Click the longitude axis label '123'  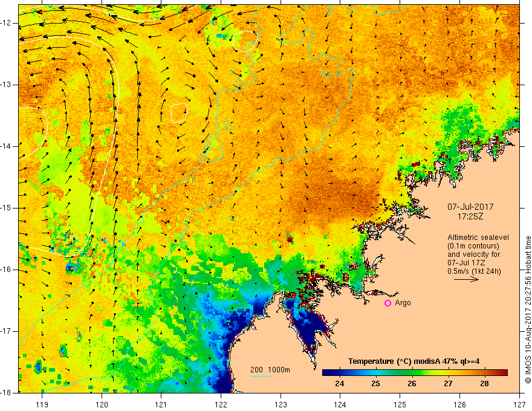click(281, 404)
